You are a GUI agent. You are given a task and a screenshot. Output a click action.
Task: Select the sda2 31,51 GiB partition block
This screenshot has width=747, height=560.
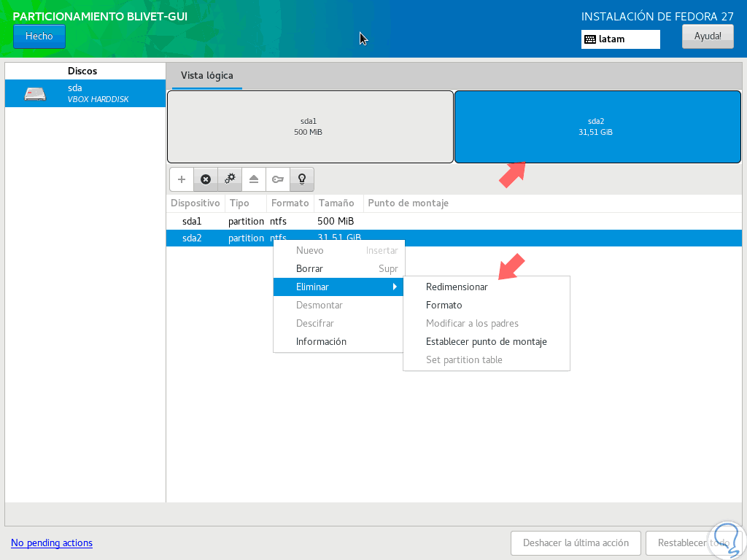click(x=597, y=127)
